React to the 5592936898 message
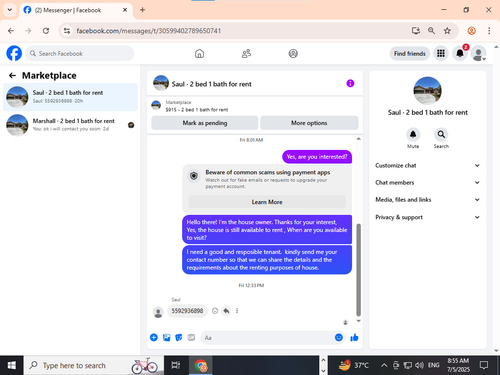500x375 pixels. 215,311
